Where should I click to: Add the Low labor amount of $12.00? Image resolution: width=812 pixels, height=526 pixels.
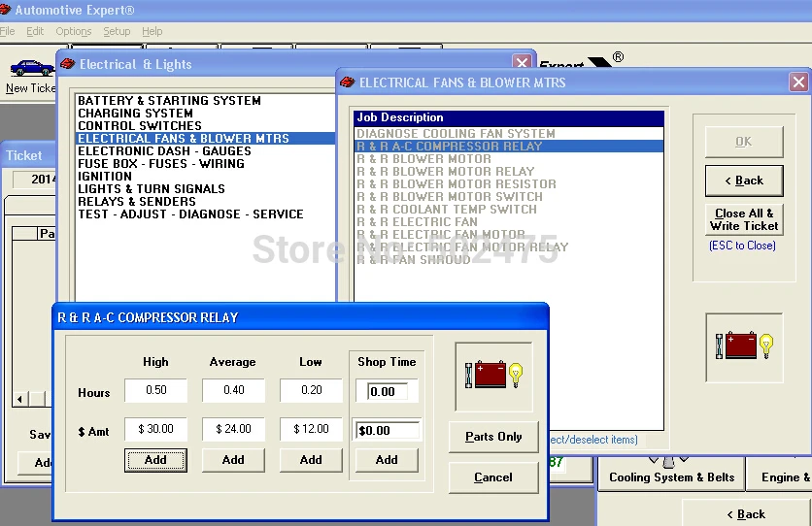pos(311,460)
